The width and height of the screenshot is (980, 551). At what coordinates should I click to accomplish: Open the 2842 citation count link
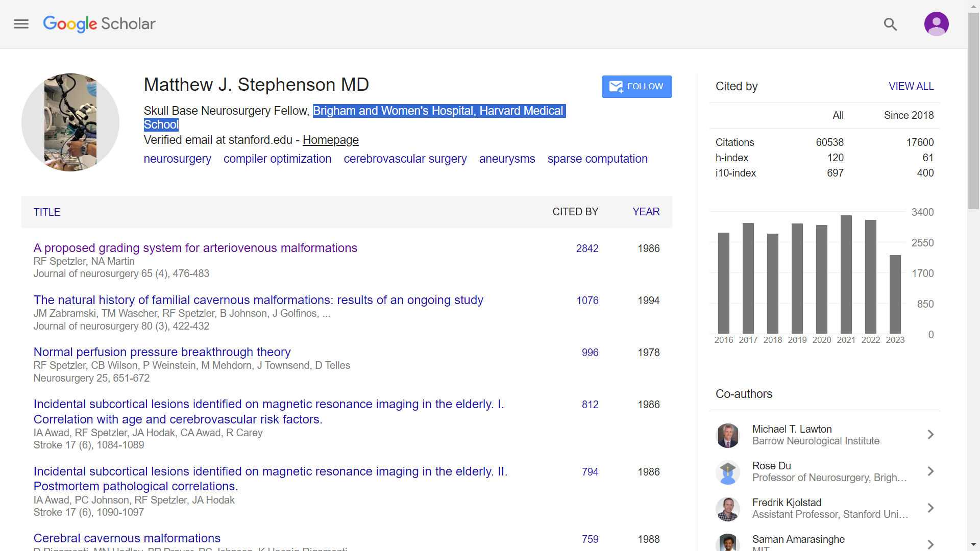tap(587, 248)
